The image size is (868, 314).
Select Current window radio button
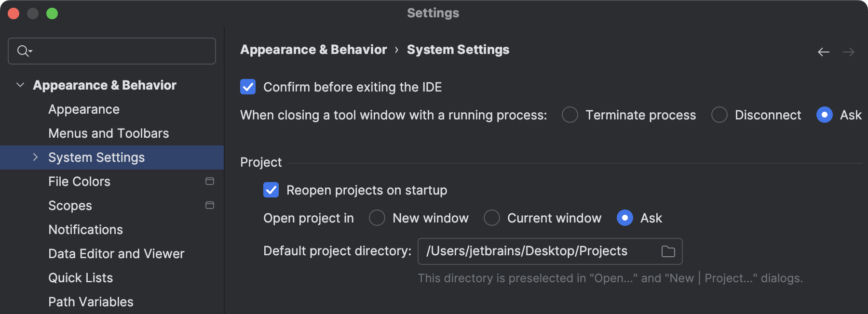pos(492,218)
